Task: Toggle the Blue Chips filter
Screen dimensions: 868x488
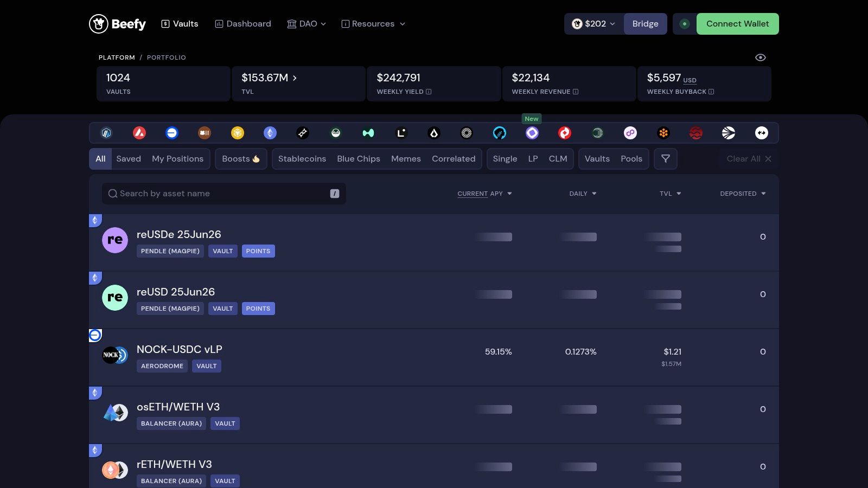Action: (x=359, y=159)
